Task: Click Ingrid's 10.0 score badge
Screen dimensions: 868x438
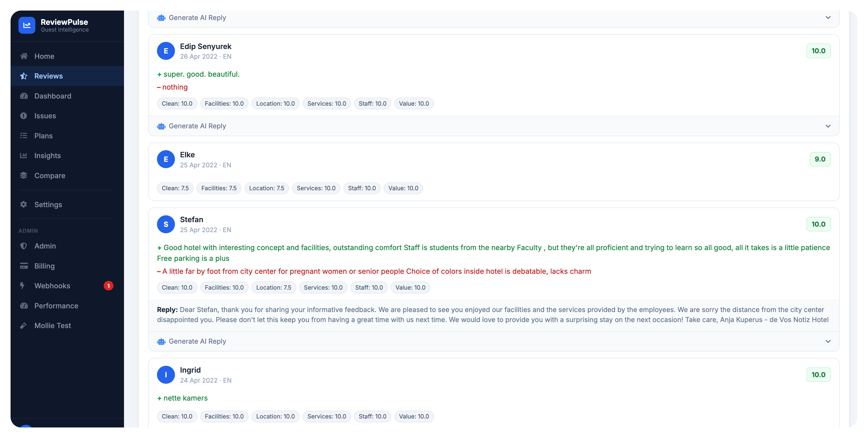Action: coord(818,375)
